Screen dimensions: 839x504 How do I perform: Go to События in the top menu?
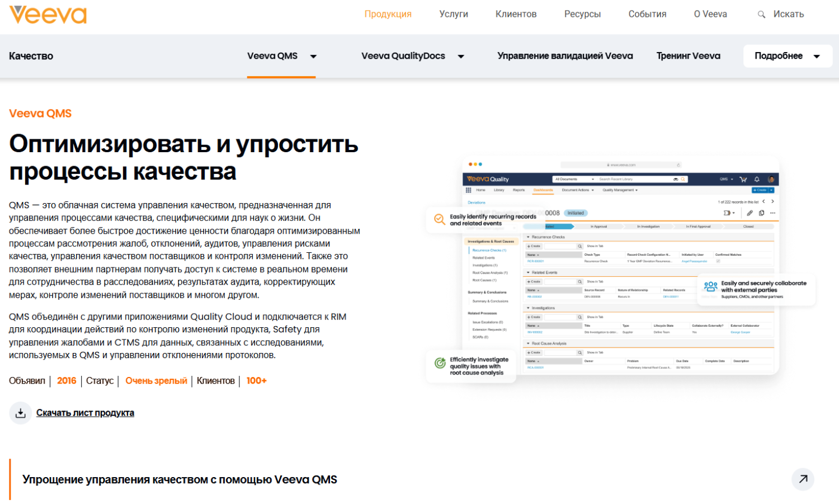[x=647, y=15]
